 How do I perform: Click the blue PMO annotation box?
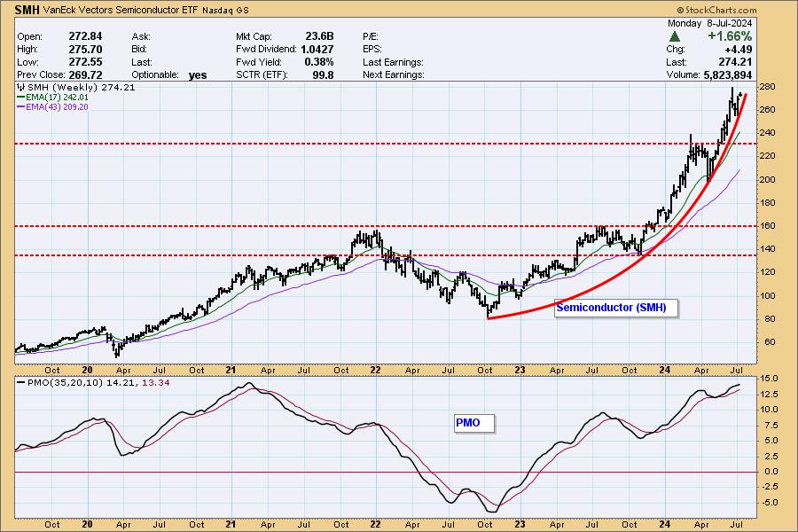[474, 423]
